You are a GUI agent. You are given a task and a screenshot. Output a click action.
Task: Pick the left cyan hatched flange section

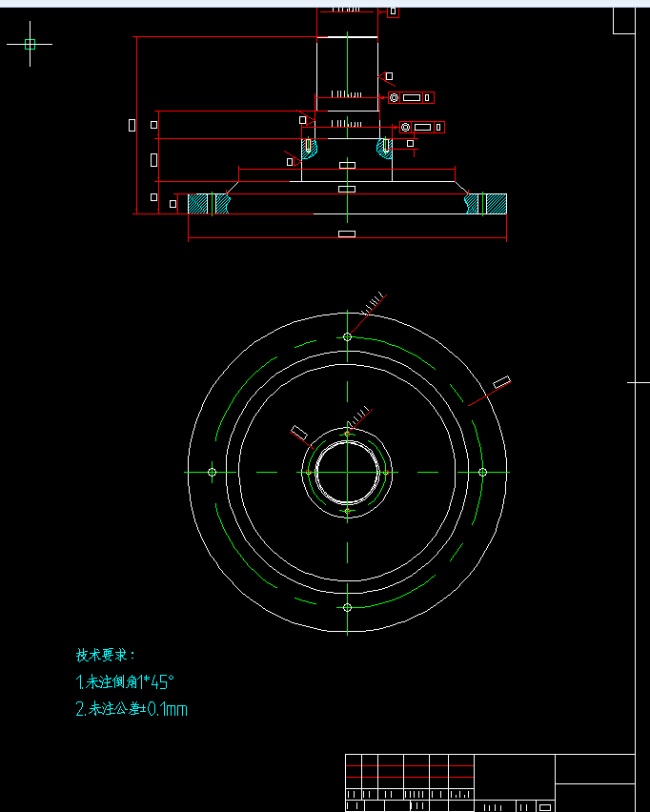point(209,204)
